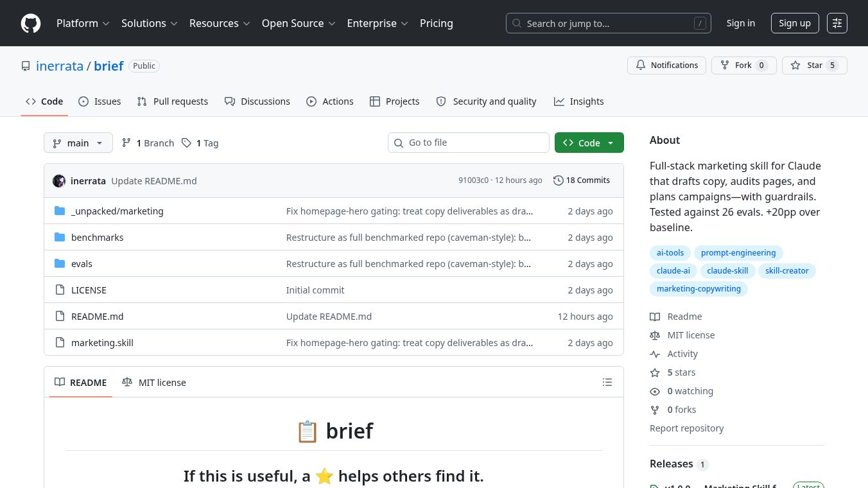The width and height of the screenshot is (868, 488).
Task: Expand the main branch dropdown
Action: pos(78,143)
